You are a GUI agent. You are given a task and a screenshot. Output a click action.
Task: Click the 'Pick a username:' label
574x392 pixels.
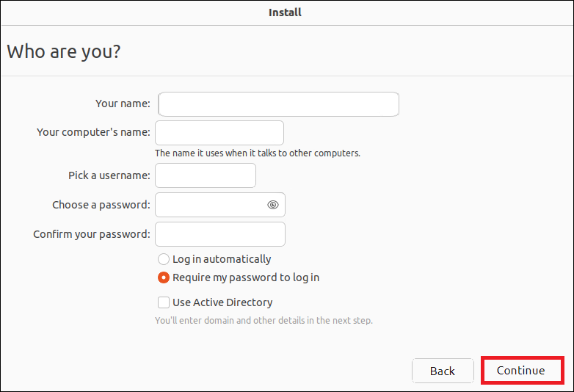point(109,175)
